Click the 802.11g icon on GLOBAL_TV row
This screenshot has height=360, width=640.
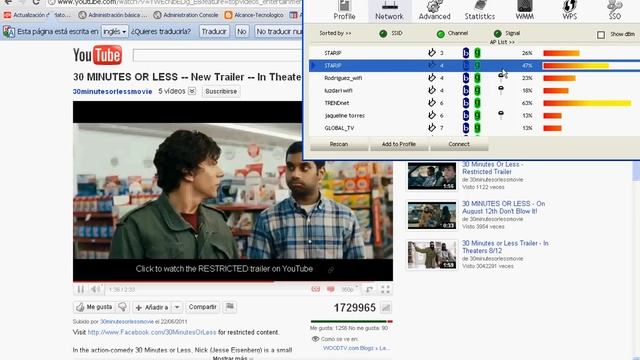477,128
